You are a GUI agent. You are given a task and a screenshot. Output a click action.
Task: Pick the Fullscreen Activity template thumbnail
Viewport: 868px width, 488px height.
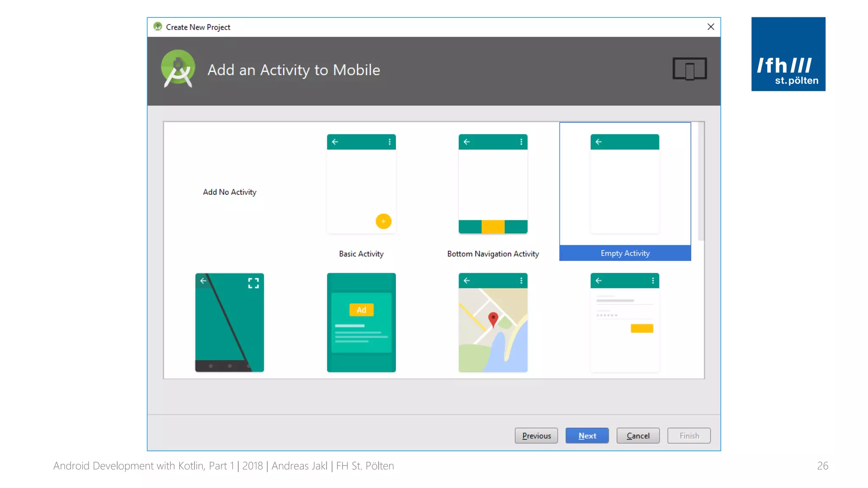(x=229, y=322)
